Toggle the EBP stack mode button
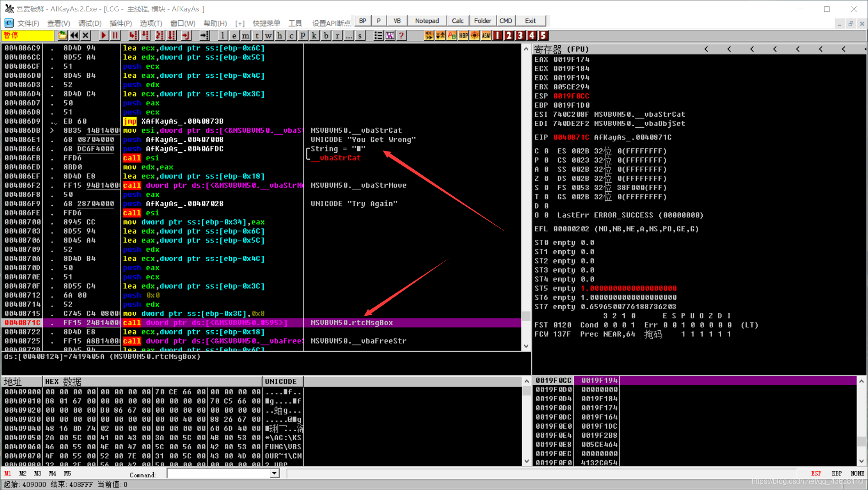 coord(836,474)
